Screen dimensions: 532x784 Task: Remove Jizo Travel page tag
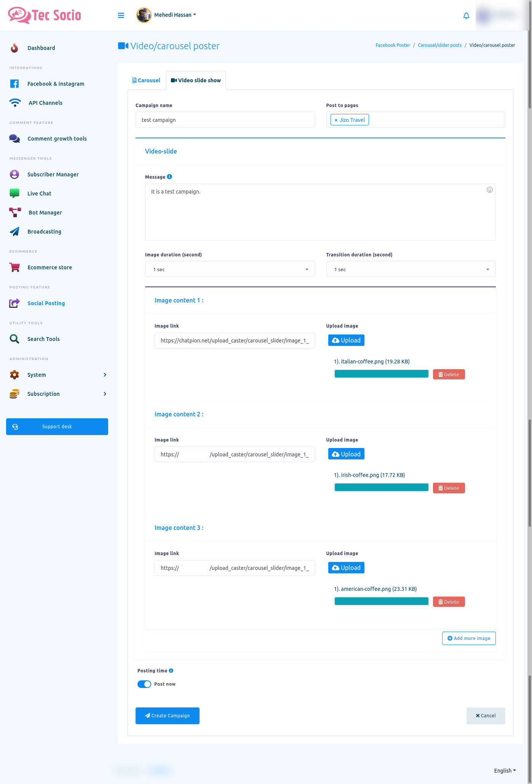[x=336, y=120]
